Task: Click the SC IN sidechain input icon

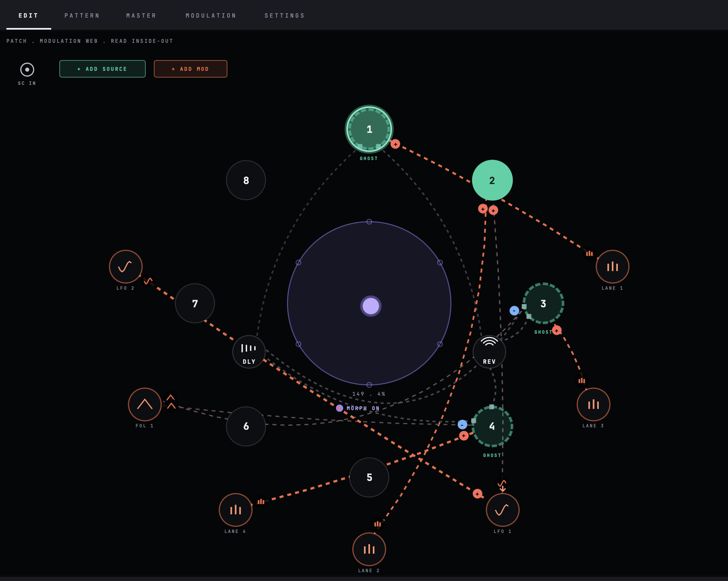Action: pyautogui.click(x=27, y=70)
